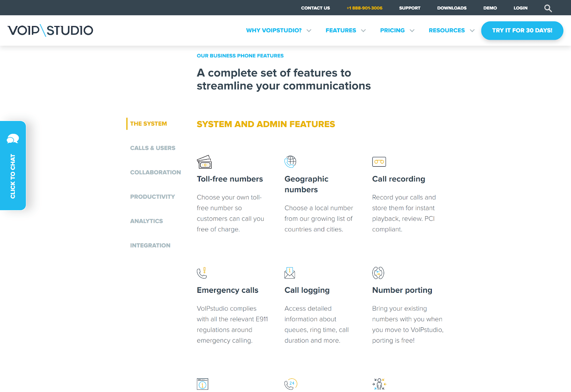The image size is (571, 392).
Task: Open the Contact Us link
Action: (x=315, y=8)
